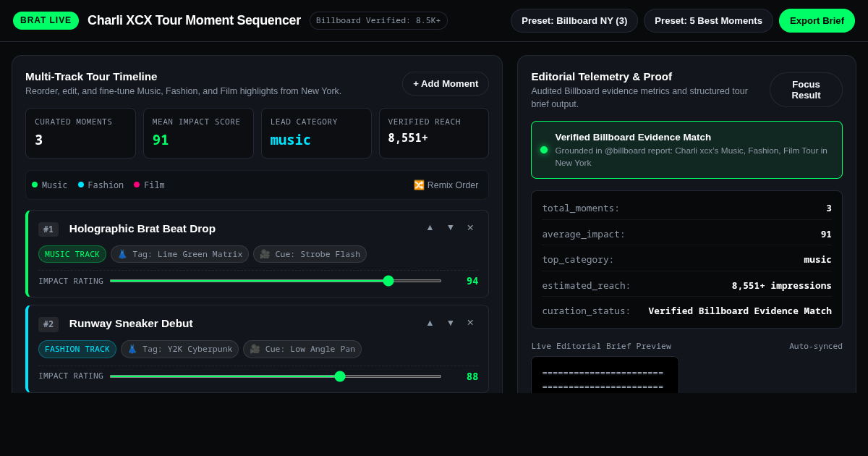Click the top_category row

pos(686,259)
